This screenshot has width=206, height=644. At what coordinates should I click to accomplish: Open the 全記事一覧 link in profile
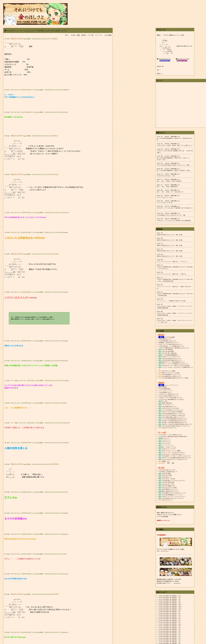160,67
